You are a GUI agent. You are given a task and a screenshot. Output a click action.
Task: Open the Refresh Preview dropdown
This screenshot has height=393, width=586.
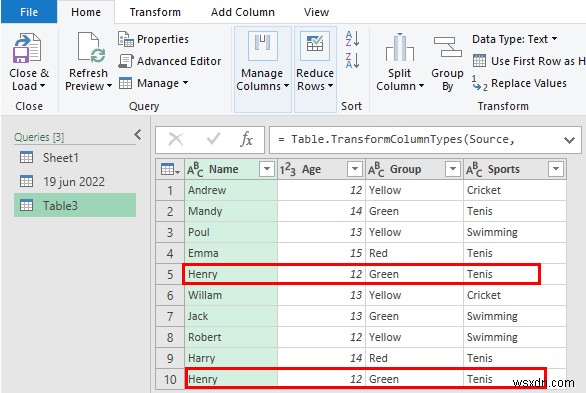tap(109, 86)
